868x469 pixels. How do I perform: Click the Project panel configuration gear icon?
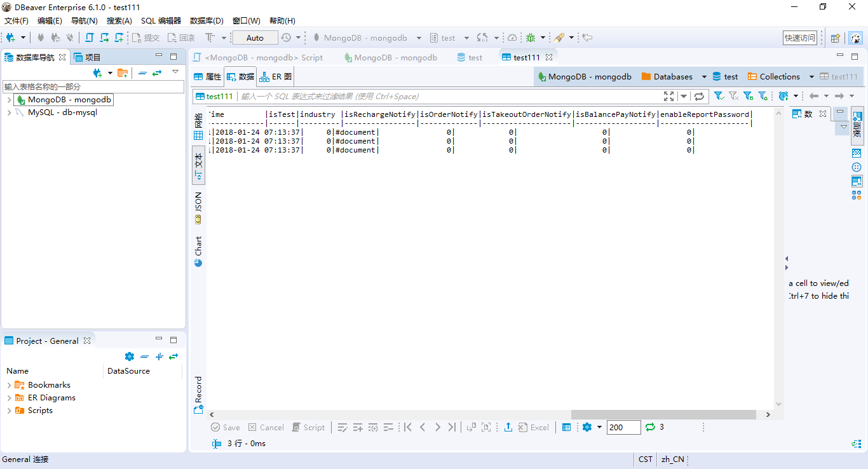[130, 357]
